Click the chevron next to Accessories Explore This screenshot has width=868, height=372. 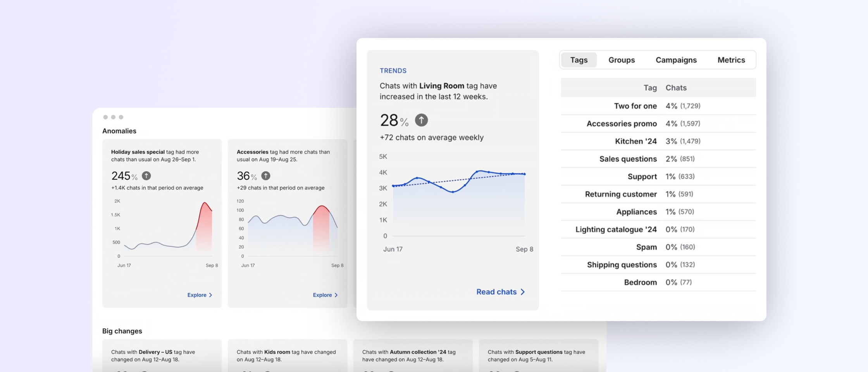[336, 294]
